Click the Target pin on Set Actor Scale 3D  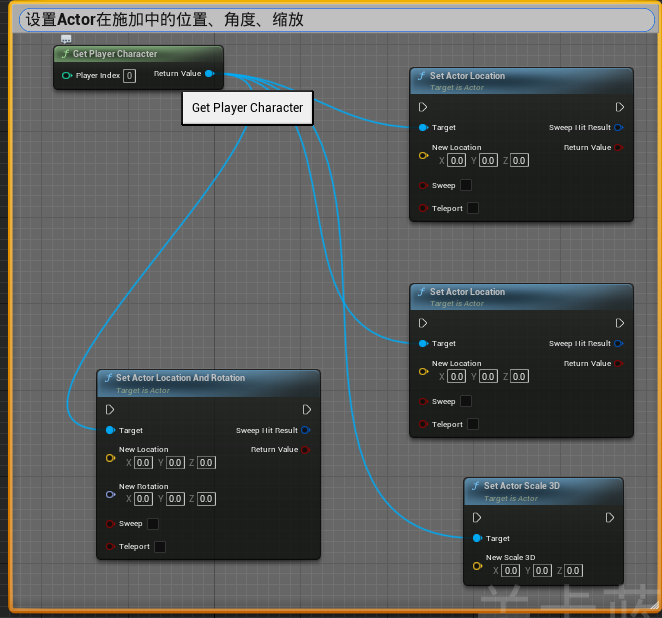[x=478, y=538]
